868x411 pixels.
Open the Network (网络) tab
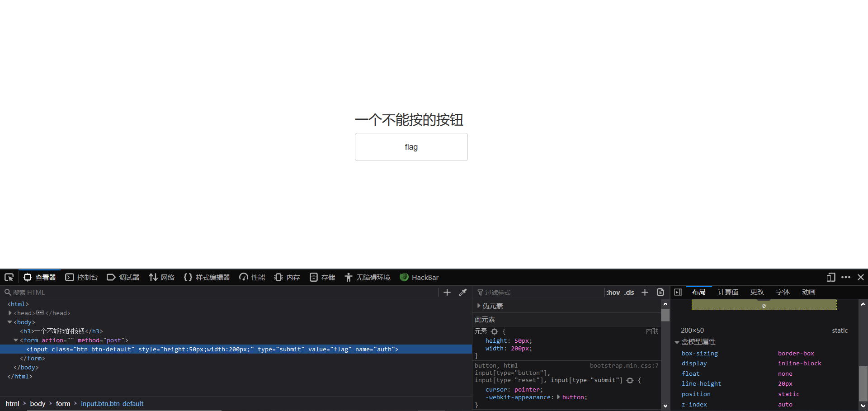161,277
